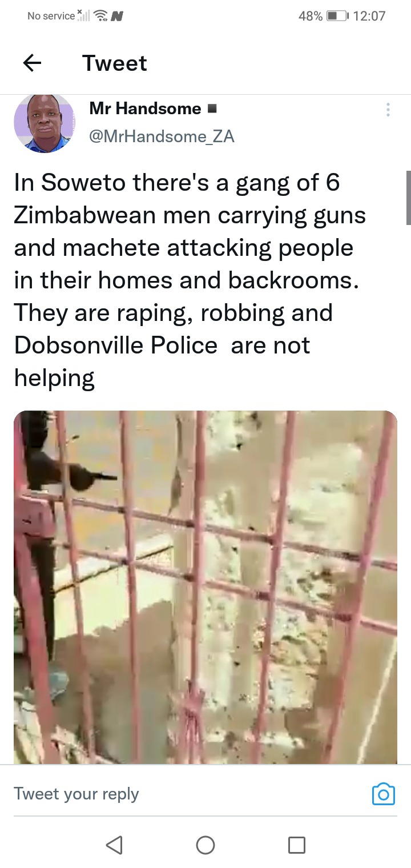This screenshot has width=411, height=868.
Task: Open the @MrHandsome_ZA handle link
Action: [x=162, y=136]
